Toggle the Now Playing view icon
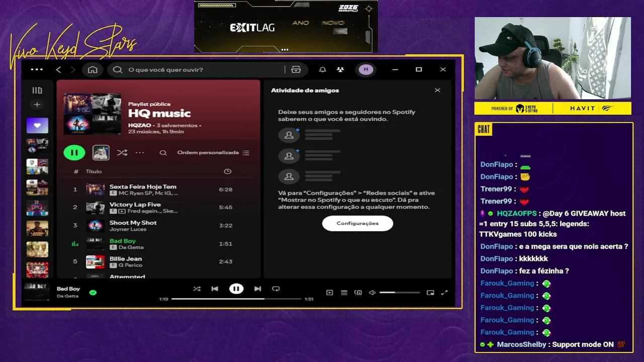The height and width of the screenshot is (362, 644). [x=330, y=293]
